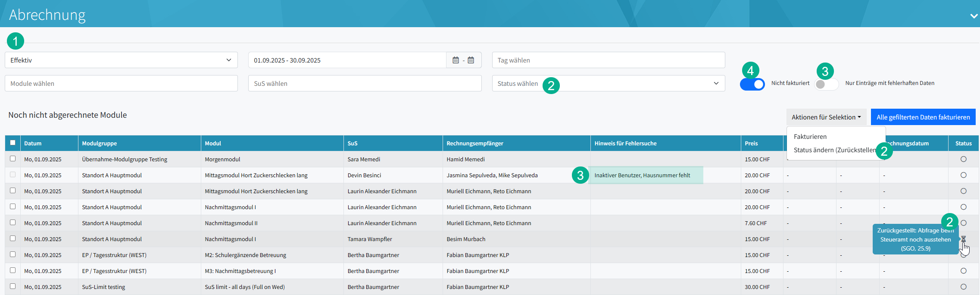Enable Nur Einträge mit fehlerhaften Daten switch

826,84
